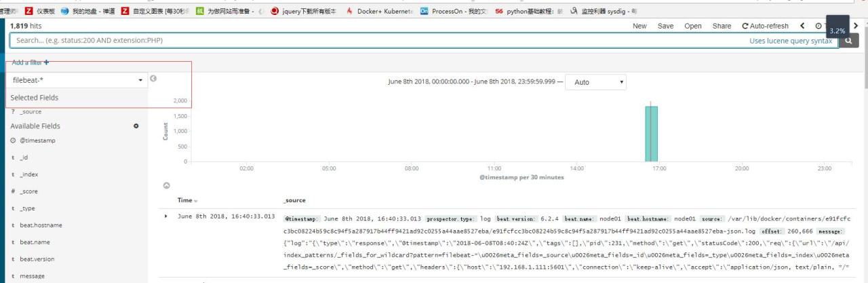Click the Open menu item

click(x=692, y=26)
